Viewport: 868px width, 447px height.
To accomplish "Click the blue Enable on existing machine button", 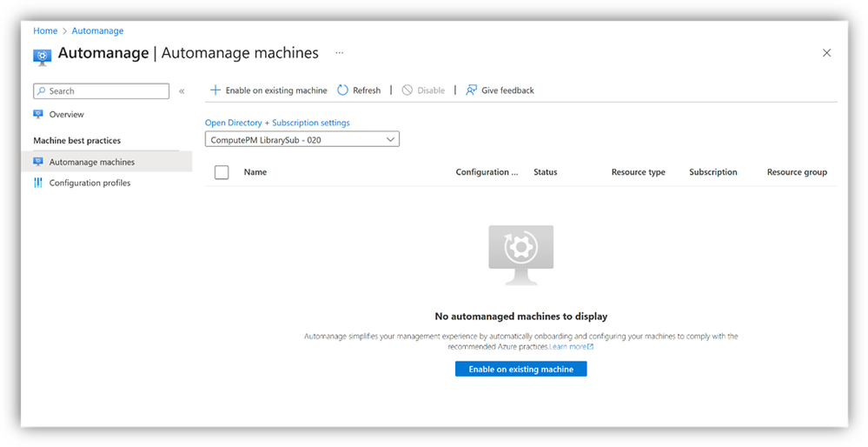I will [x=521, y=369].
